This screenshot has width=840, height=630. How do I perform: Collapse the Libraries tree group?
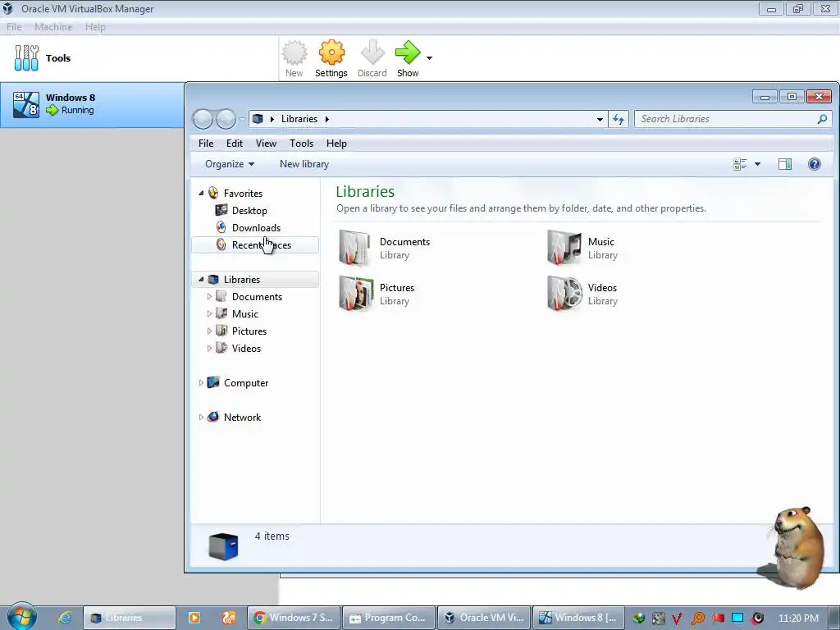201,279
